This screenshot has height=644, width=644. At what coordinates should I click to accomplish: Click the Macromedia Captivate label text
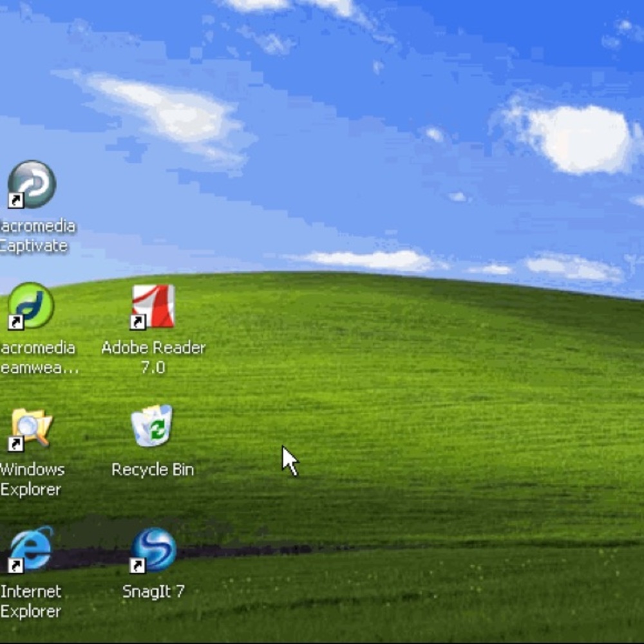(38, 236)
